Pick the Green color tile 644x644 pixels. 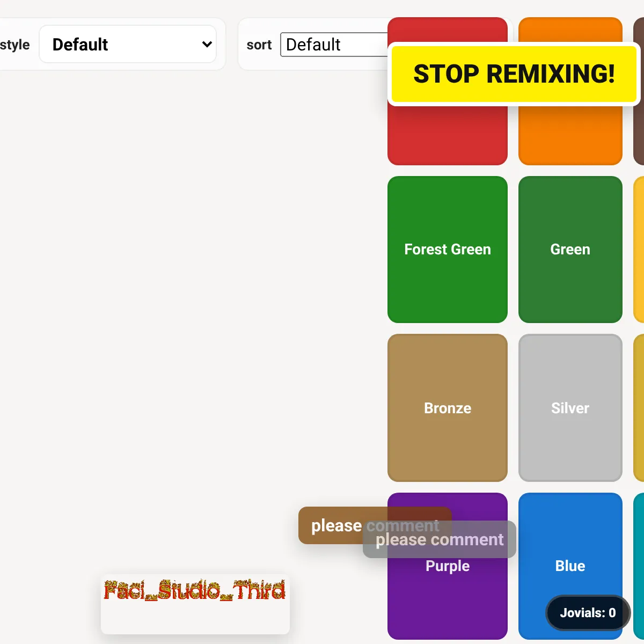[570, 250]
